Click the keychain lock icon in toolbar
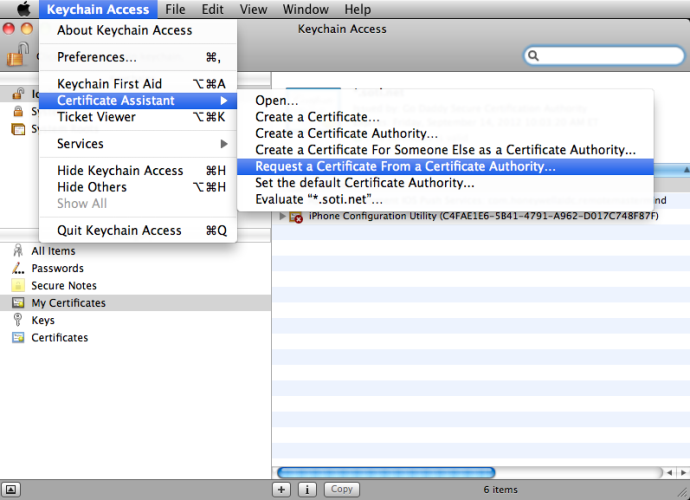Viewport: 690px width, 500px height. pyautogui.click(x=18, y=55)
